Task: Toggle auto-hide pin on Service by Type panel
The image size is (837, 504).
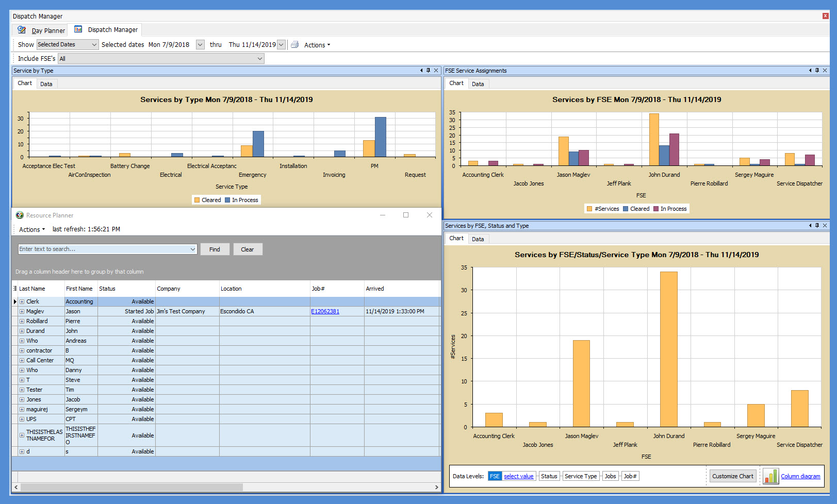Action: click(x=428, y=71)
